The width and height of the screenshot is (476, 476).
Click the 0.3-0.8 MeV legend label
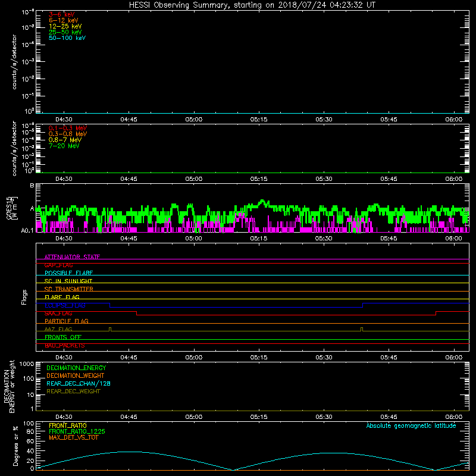pyautogui.click(x=68, y=134)
